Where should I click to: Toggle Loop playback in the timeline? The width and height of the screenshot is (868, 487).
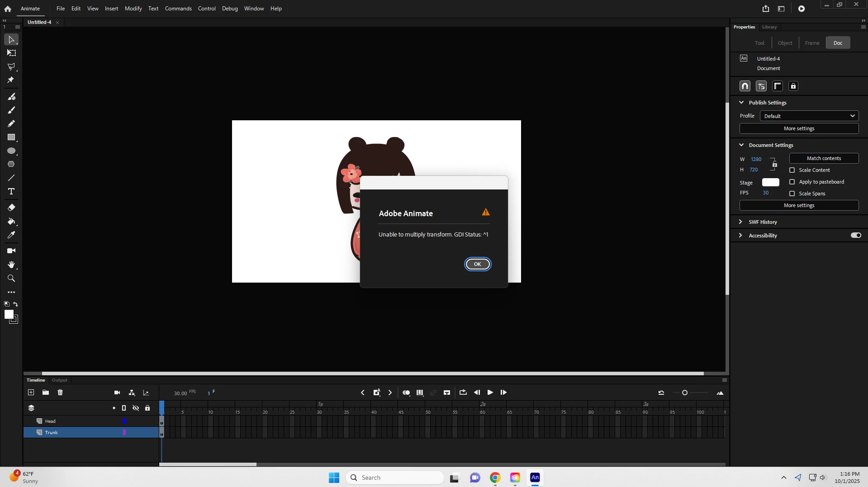(x=463, y=392)
